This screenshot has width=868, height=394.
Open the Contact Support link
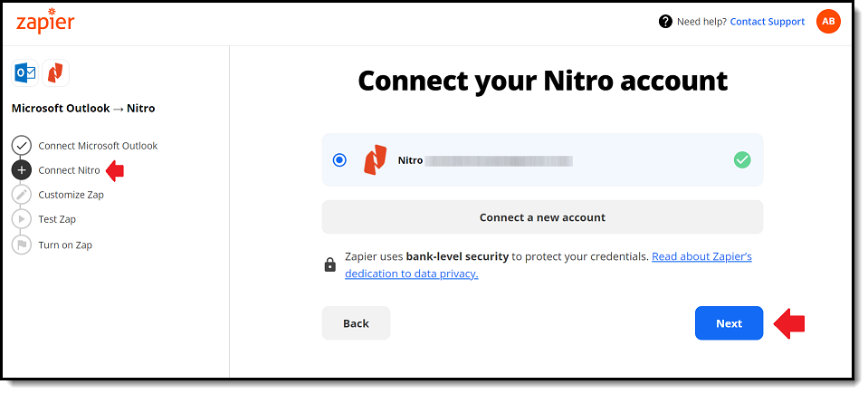(768, 22)
